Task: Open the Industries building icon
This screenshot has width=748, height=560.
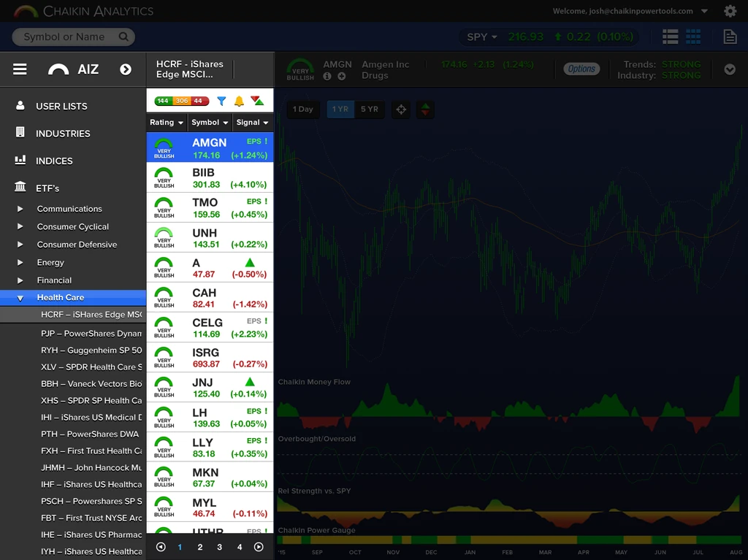Action: click(20, 132)
